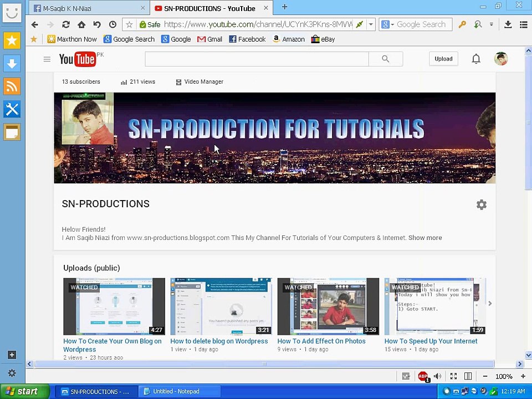Show next uploads with right arrow

click(489, 303)
